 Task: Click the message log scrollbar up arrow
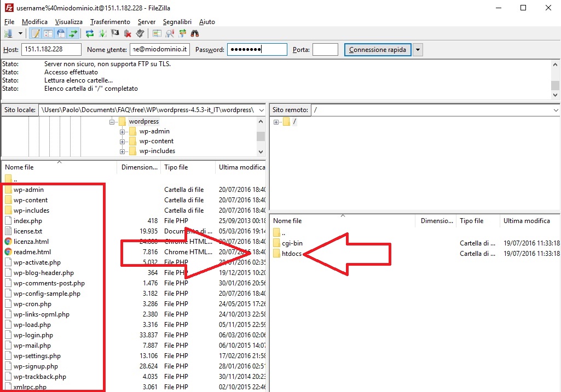556,65
